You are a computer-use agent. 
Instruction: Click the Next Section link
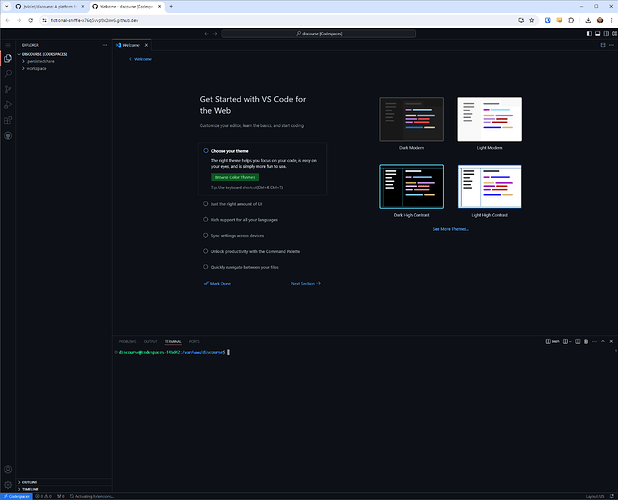[306, 284]
